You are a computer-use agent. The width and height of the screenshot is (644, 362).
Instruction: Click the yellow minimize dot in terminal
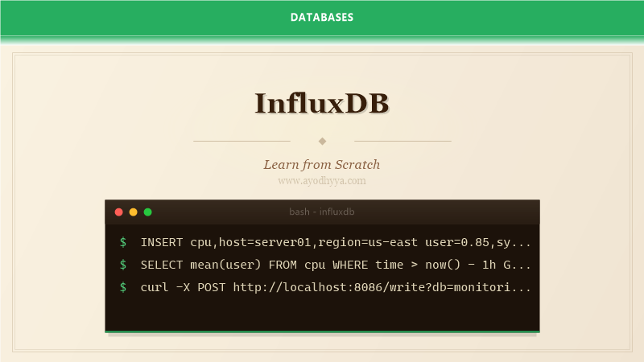[133, 212]
